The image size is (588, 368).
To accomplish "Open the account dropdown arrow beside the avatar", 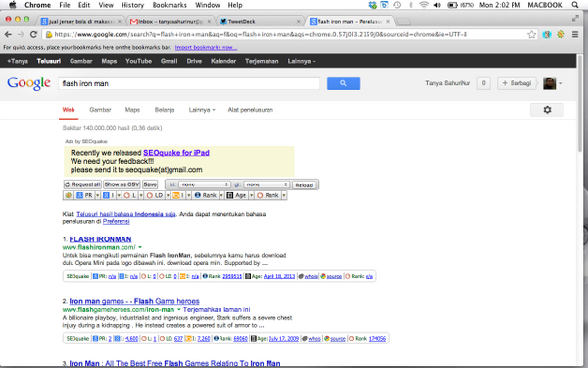I will (x=561, y=83).
